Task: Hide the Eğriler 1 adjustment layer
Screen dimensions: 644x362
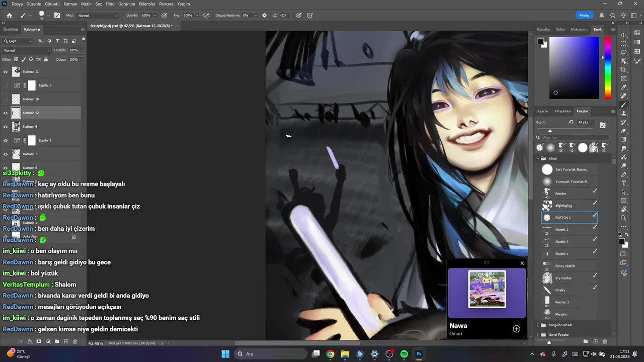Action: coord(6,140)
